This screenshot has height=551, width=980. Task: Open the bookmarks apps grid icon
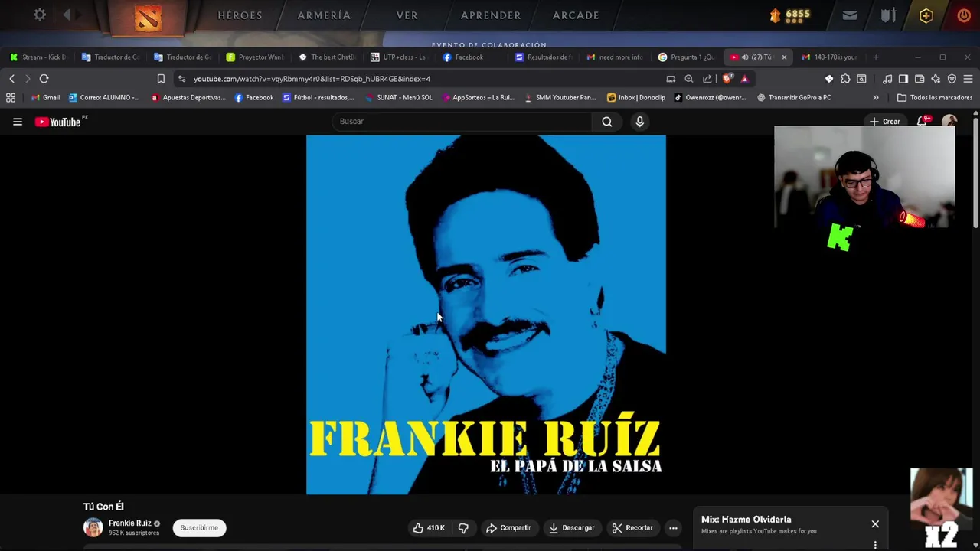11,97
